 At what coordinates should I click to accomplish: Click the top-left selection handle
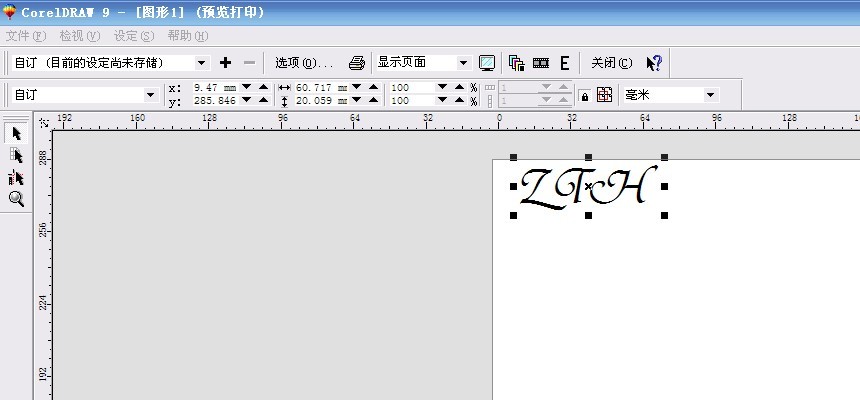[513, 157]
